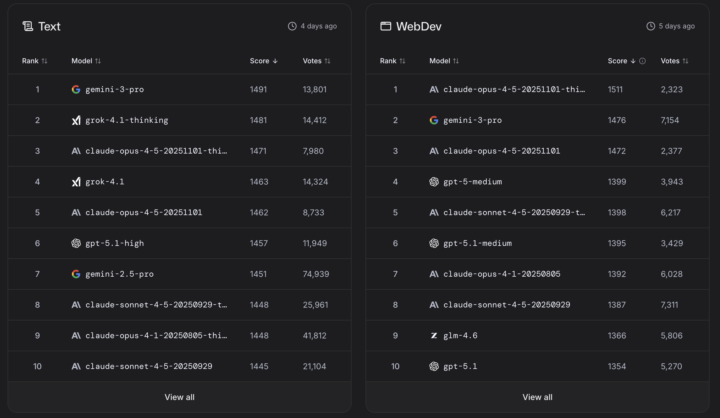Click the info icon beside WebDev Score
The width and height of the screenshot is (720, 418).
point(643,61)
